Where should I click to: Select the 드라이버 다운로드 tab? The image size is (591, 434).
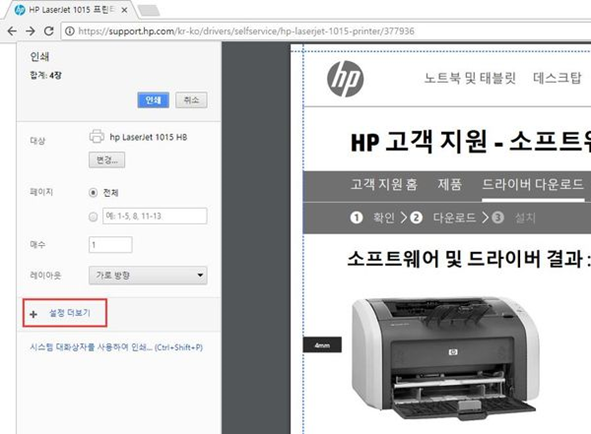click(533, 184)
